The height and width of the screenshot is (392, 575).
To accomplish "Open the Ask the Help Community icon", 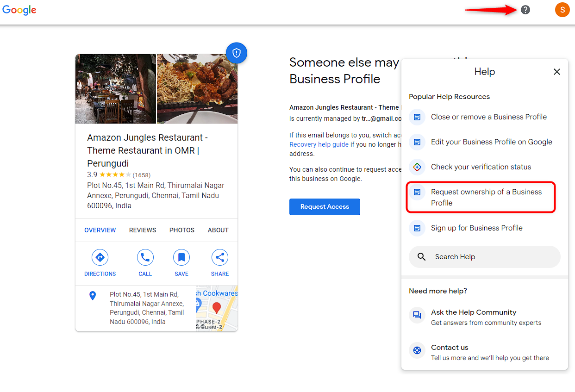I will (417, 315).
